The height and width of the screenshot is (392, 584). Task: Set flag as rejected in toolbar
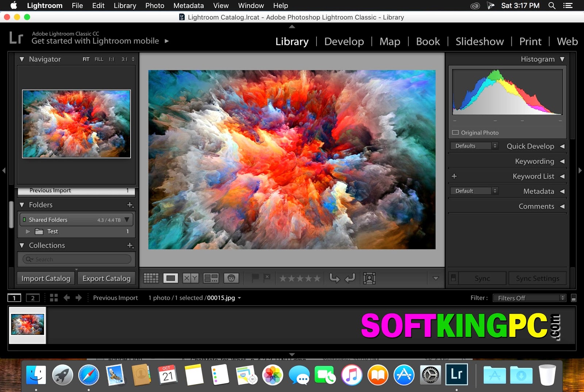(x=267, y=278)
